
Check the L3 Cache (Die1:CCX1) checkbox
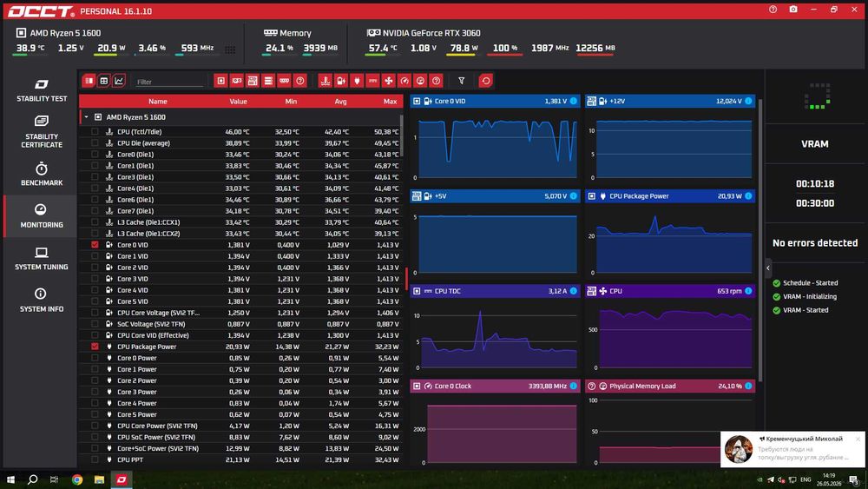coord(95,222)
